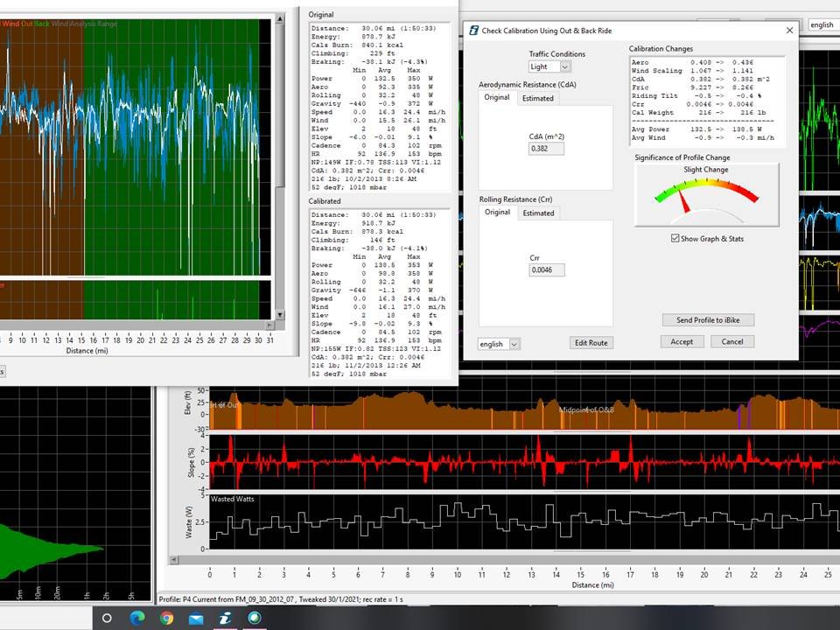The image size is (840, 630).
Task: Open the Traffic Conditions dropdown
Action: point(549,66)
